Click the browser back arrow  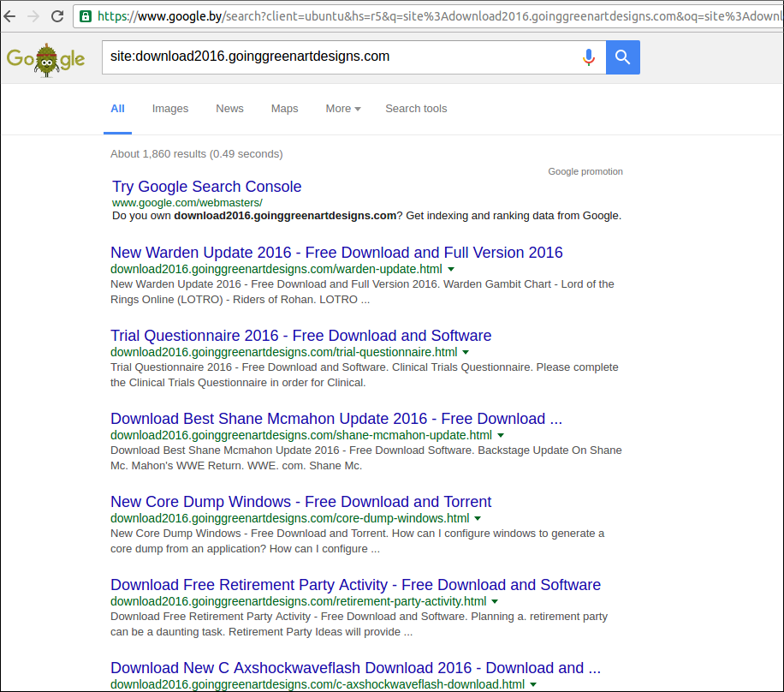click(x=9, y=16)
